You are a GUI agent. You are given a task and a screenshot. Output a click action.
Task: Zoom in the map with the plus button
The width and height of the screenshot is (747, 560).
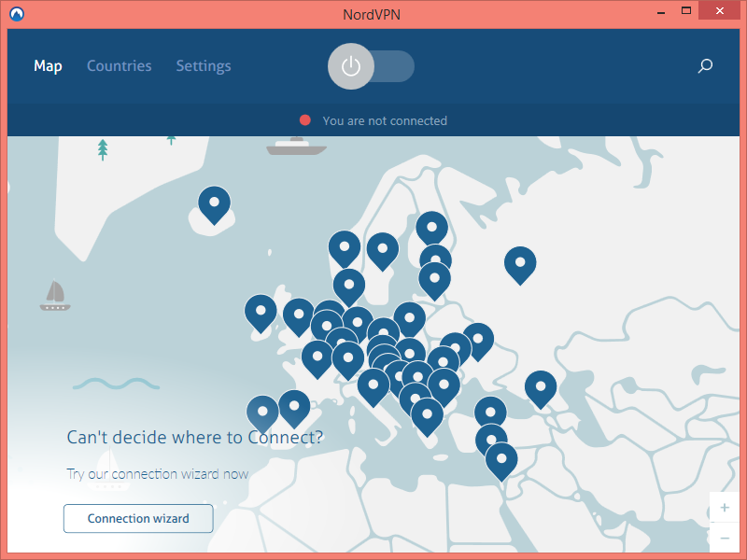tap(725, 507)
